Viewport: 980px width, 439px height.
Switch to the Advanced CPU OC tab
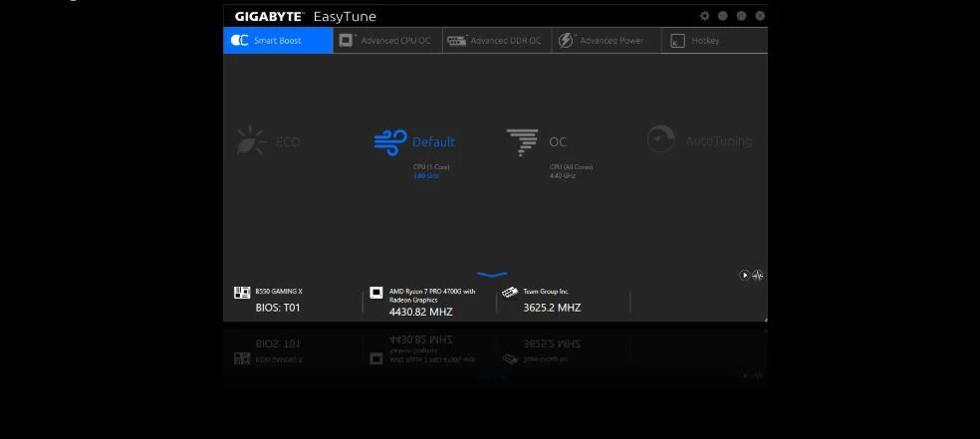coord(387,41)
